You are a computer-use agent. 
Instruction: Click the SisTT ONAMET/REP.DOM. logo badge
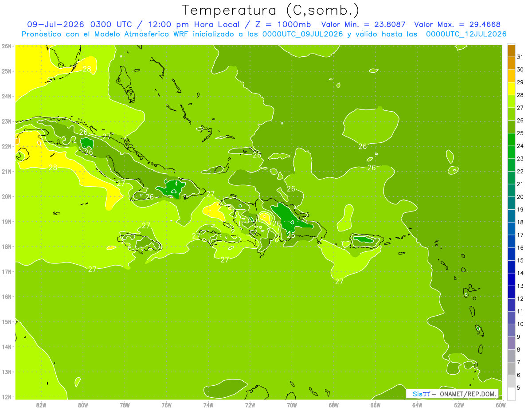click(x=452, y=394)
